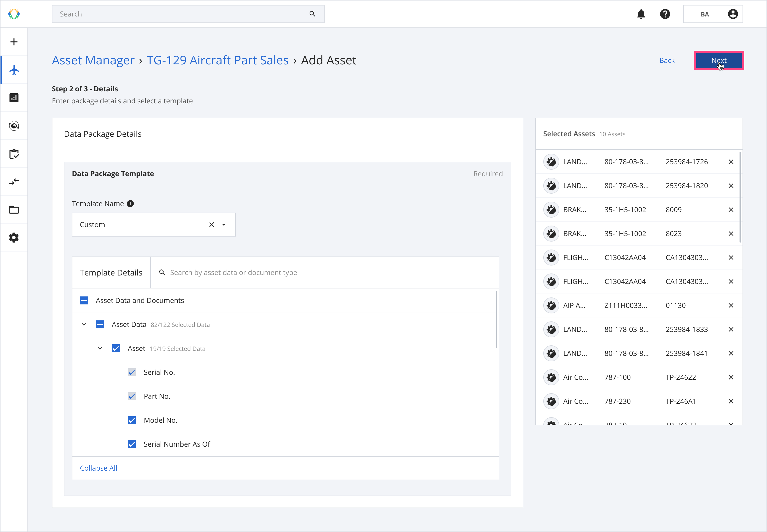Collapse the Asset Data tree chevron

point(84,325)
